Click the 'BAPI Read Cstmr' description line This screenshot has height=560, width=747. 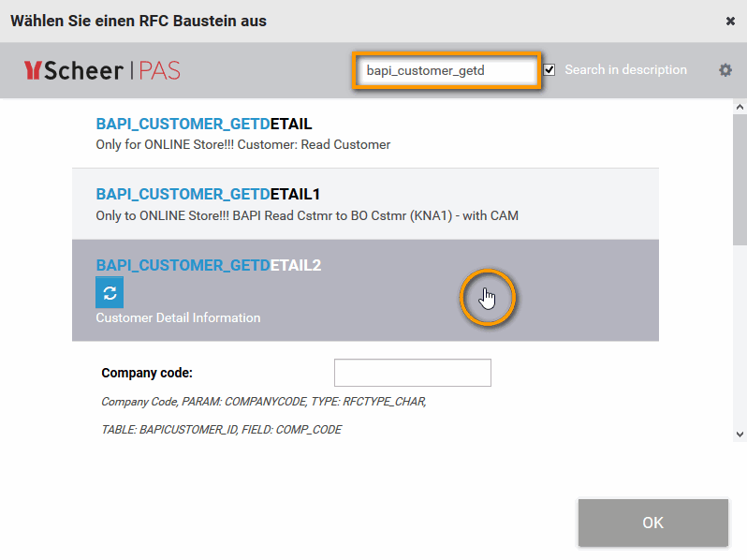click(x=306, y=215)
